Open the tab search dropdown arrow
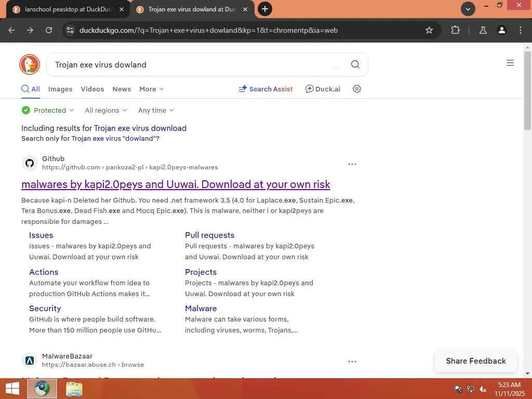Viewport: 532px width, 399px height. click(468, 9)
